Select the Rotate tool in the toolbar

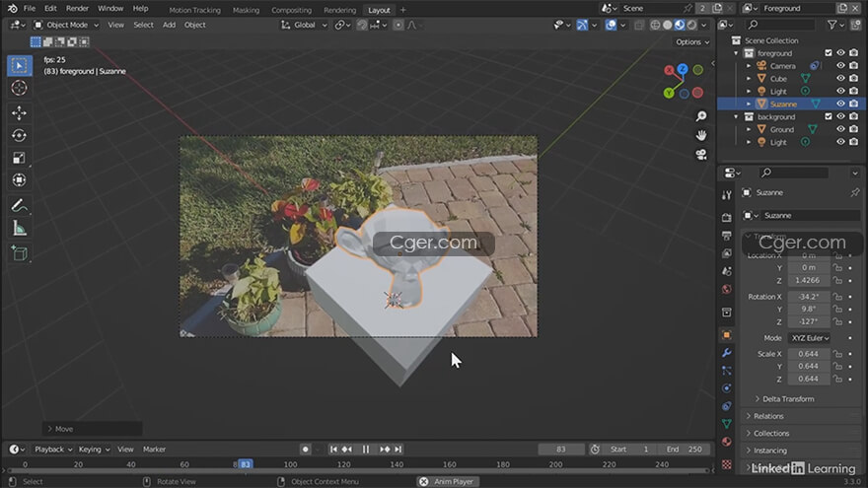pos(19,135)
